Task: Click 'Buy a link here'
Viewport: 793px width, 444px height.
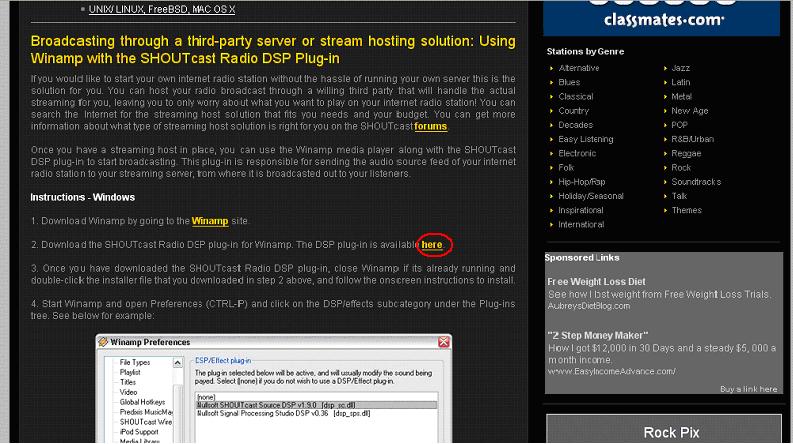Action: pos(748,389)
